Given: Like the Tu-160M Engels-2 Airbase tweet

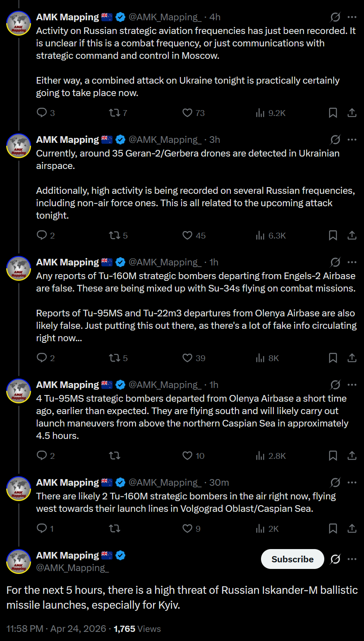Looking at the screenshot, I should (194, 358).
